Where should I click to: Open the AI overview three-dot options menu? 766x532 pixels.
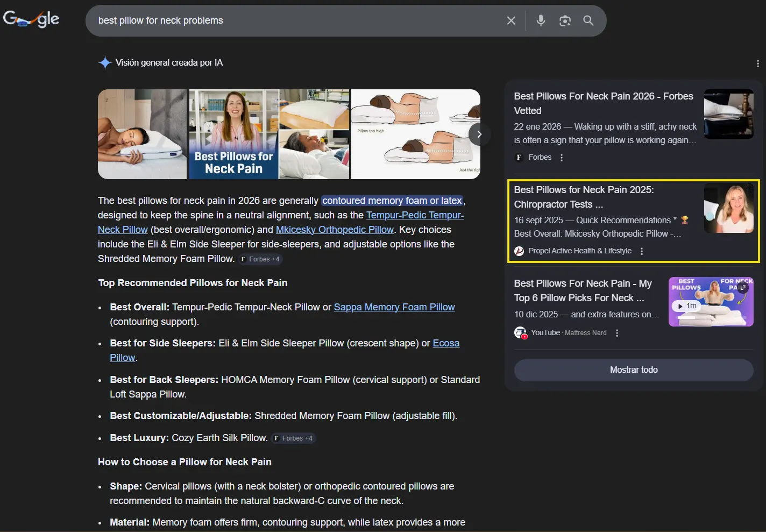click(758, 63)
